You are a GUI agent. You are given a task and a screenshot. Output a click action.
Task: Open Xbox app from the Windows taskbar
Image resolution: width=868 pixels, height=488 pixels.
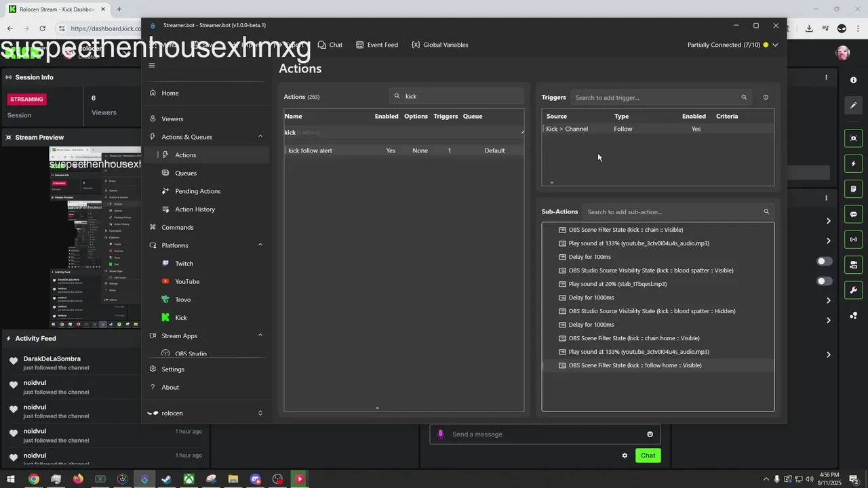click(189, 479)
